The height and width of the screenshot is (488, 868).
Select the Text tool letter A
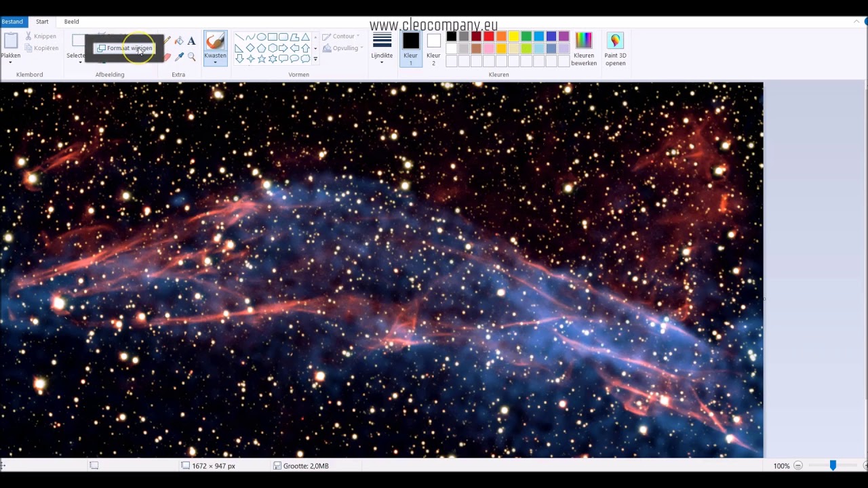pyautogui.click(x=191, y=41)
